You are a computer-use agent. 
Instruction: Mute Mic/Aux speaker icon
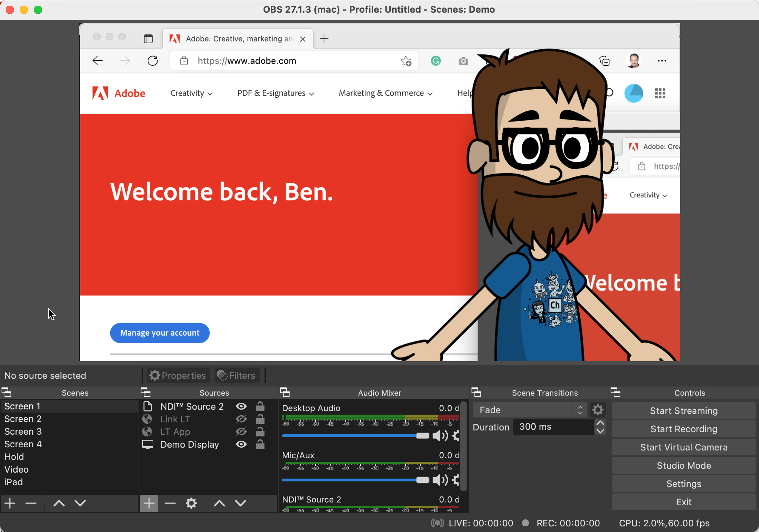tap(440, 480)
